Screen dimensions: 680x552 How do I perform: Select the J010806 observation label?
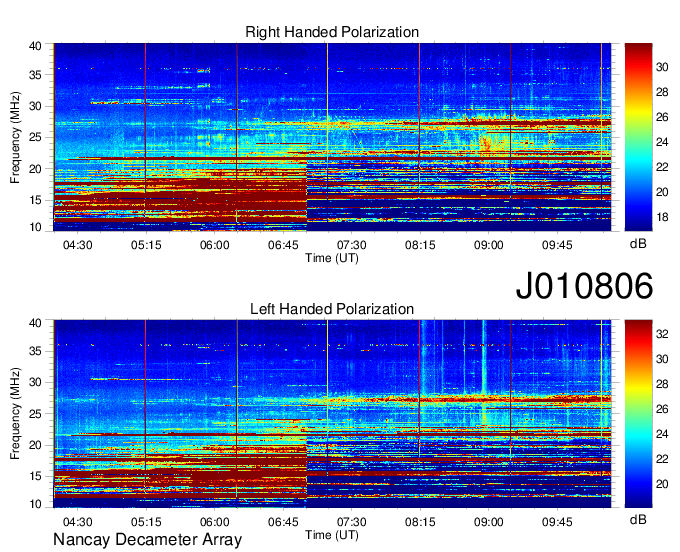coord(584,286)
